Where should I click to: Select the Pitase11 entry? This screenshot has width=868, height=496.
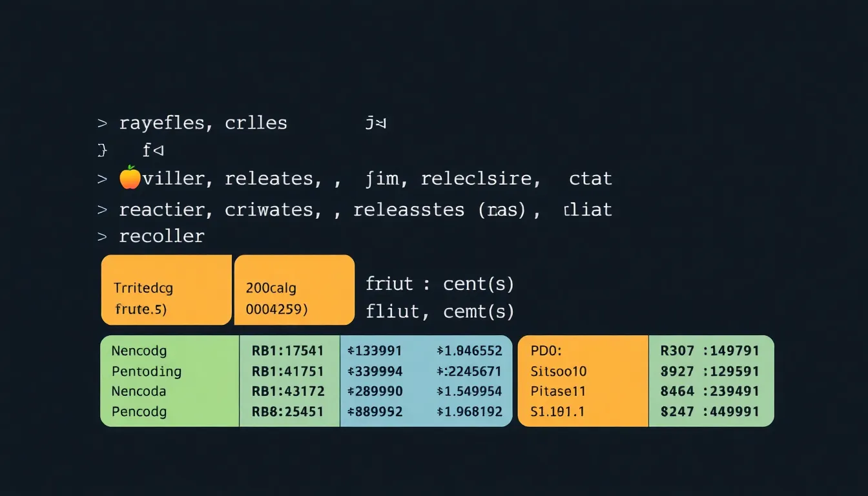coord(558,391)
